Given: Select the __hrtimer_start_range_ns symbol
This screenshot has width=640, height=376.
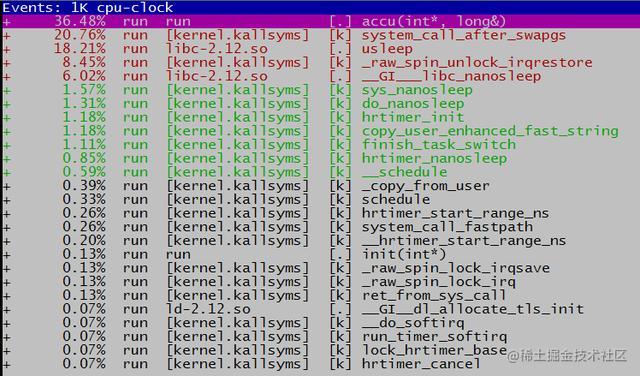Looking at the screenshot, I should pyautogui.click(x=464, y=241).
